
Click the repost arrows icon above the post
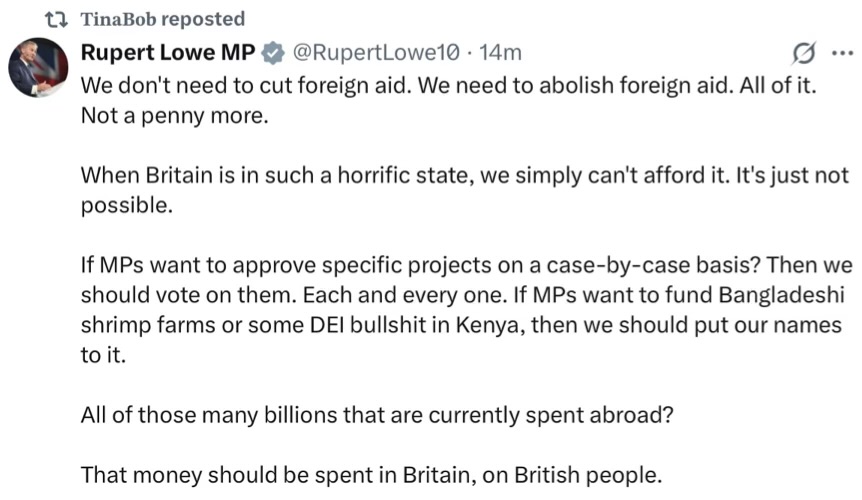click(53, 19)
